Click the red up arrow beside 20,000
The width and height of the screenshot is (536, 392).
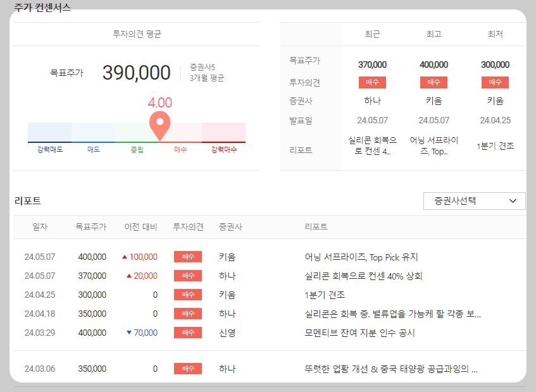coord(129,276)
